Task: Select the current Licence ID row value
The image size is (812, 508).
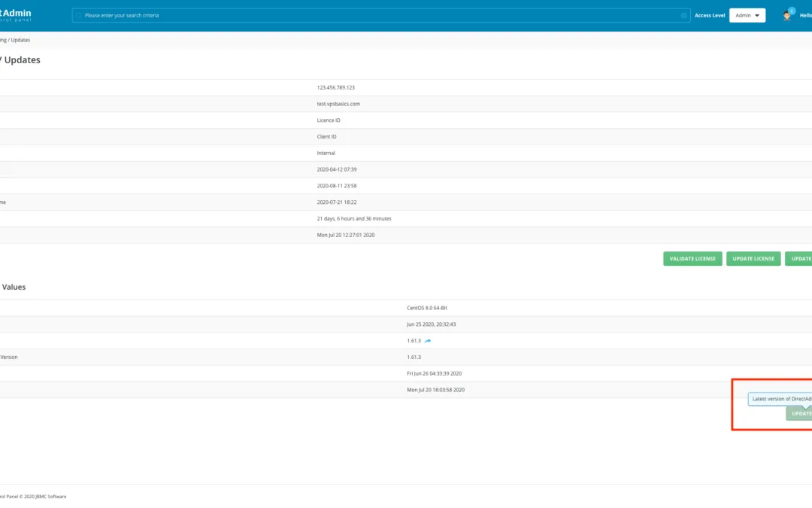Action: point(326,120)
